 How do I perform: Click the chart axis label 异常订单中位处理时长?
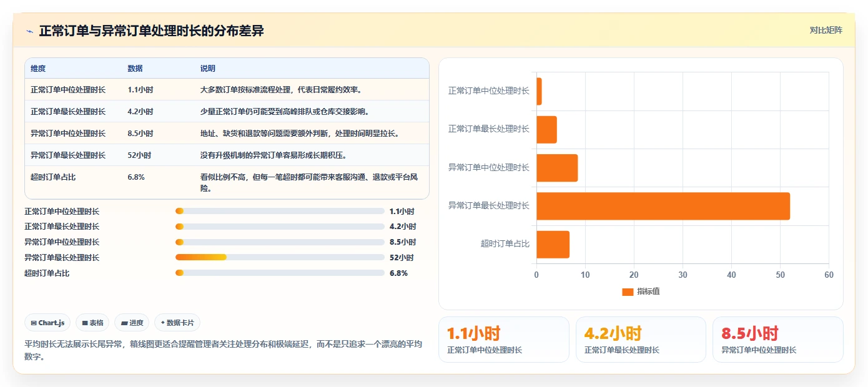pyautogui.click(x=489, y=168)
